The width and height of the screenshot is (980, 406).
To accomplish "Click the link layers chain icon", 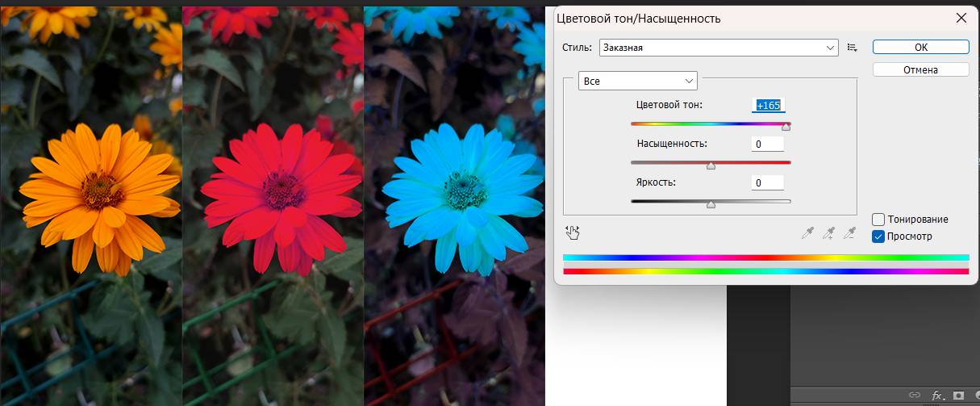I will (x=915, y=396).
